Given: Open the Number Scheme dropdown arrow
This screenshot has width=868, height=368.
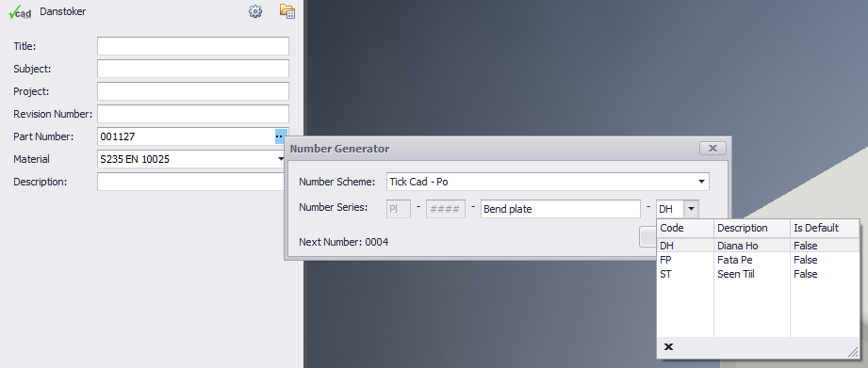Looking at the screenshot, I should click(701, 182).
